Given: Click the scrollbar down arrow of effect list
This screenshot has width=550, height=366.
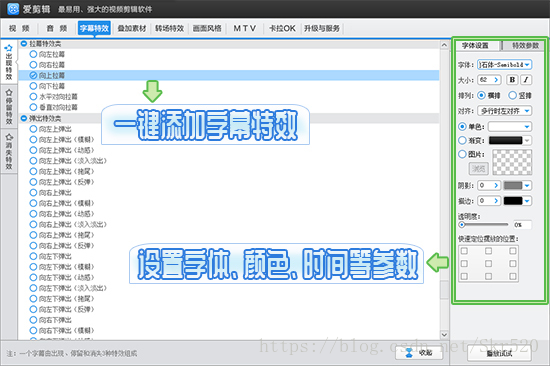Looking at the screenshot, I should coord(444,334).
